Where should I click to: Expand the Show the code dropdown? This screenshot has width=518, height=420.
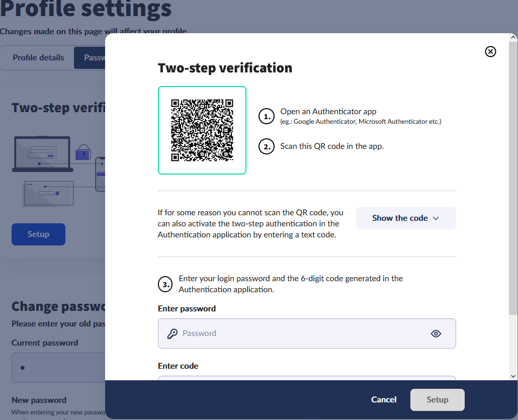tap(405, 218)
